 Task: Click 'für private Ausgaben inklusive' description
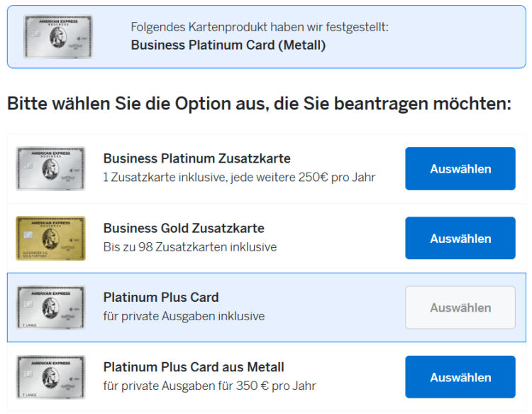tap(184, 316)
